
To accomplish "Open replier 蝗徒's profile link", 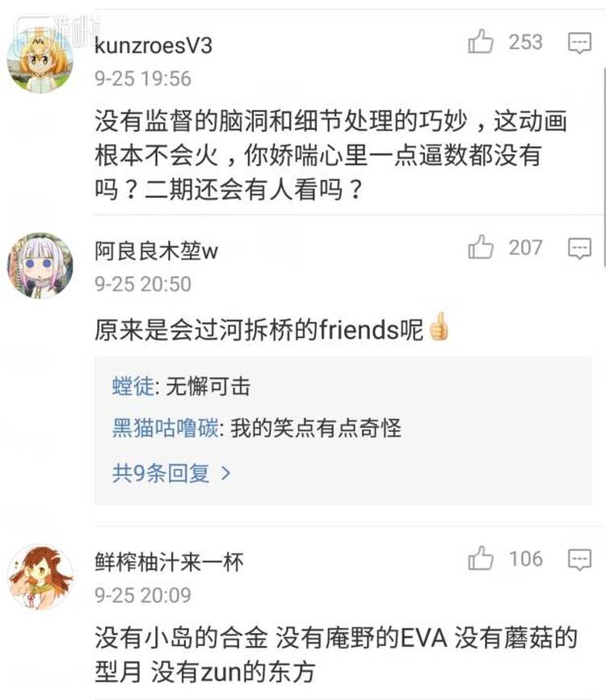I will tap(133, 386).
